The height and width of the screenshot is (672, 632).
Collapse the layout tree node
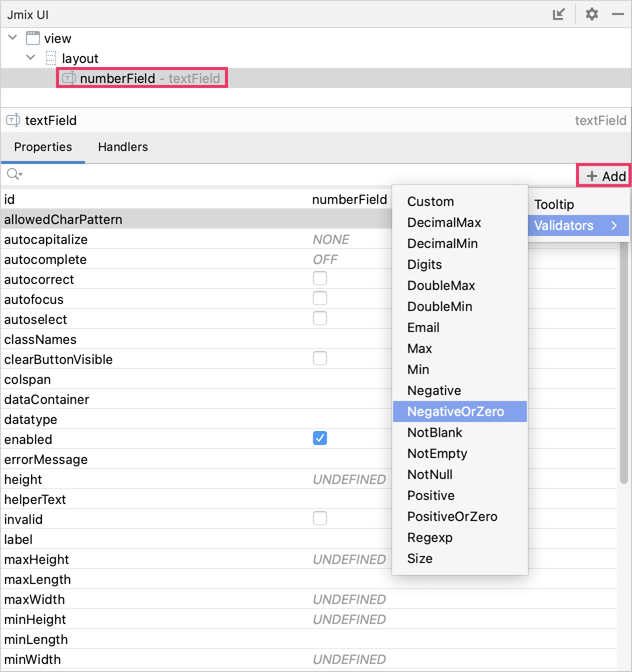(30, 57)
